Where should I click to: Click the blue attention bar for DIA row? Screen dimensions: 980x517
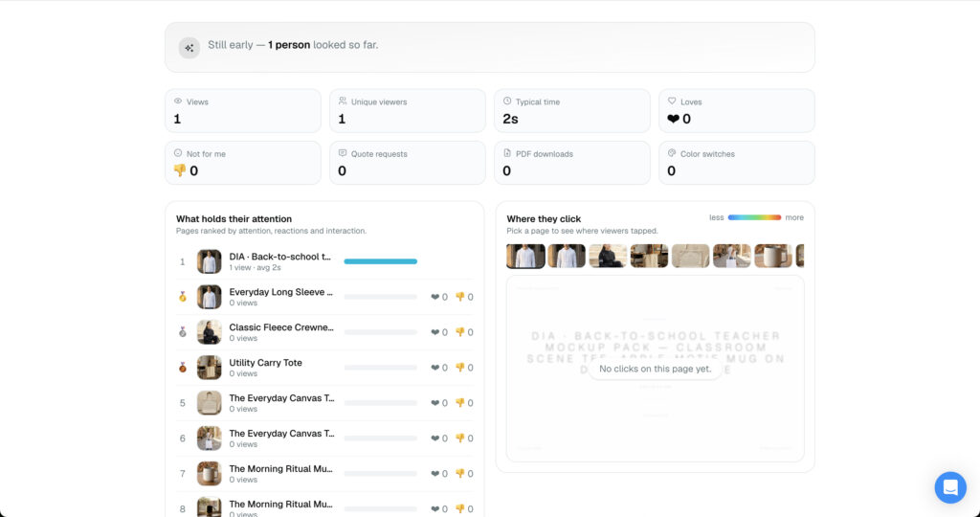click(x=380, y=261)
